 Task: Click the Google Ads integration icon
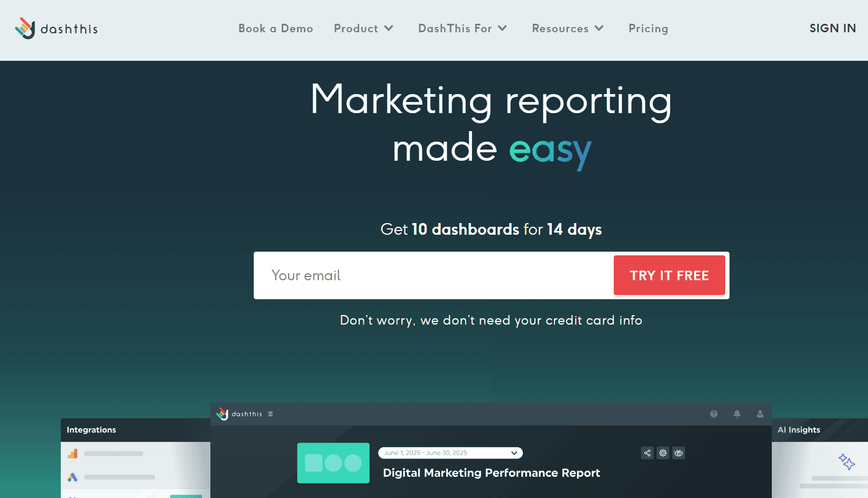tap(73, 477)
